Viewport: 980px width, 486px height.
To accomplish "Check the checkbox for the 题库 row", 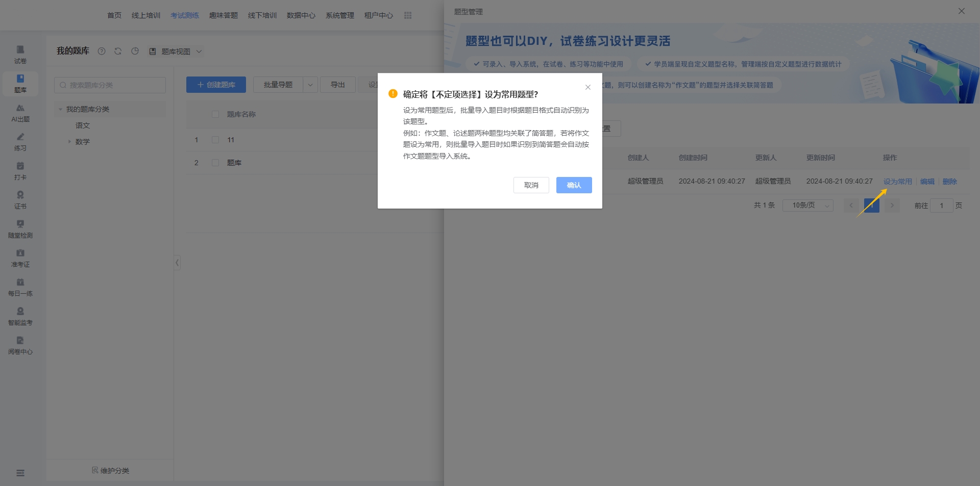I will [x=215, y=163].
